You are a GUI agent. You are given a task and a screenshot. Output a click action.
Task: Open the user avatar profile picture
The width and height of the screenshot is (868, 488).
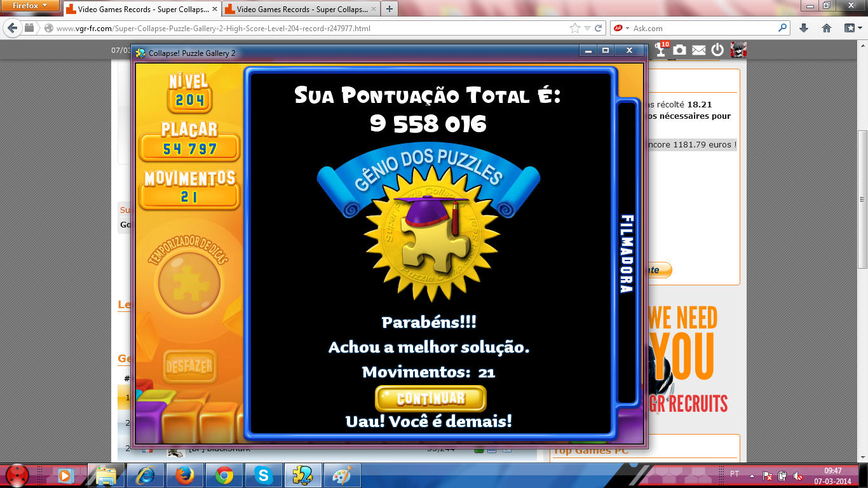tap(738, 50)
